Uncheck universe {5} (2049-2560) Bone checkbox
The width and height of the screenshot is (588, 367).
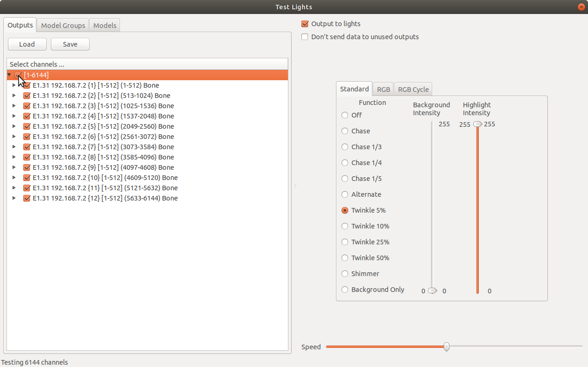(x=27, y=126)
